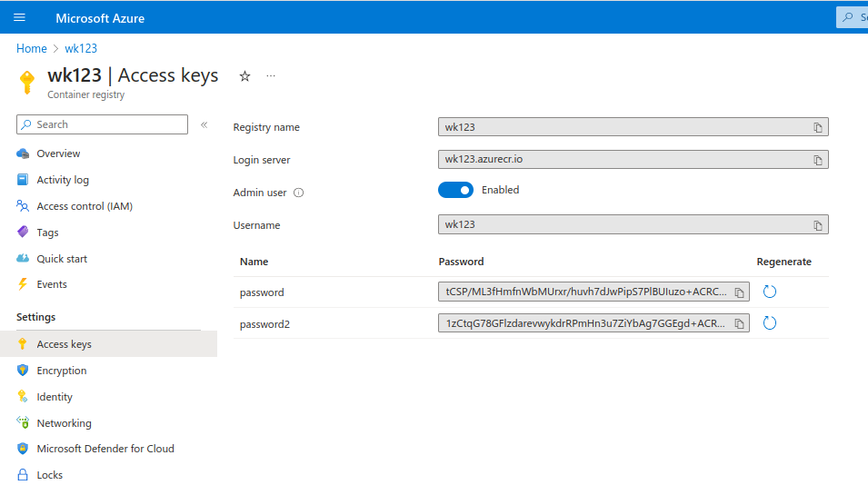The image size is (868, 495).
Task: Regenerate the first password
Action: click(x=770, y=292)
